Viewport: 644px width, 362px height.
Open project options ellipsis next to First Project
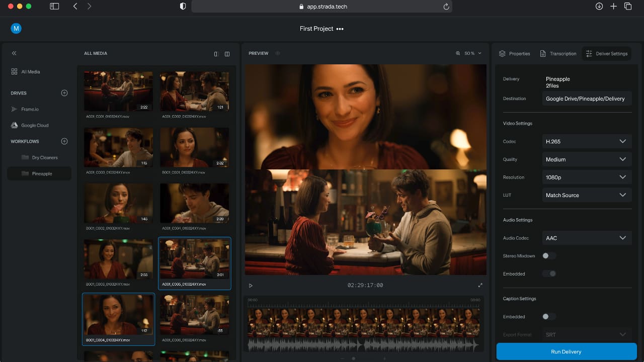click(x=340, y=29)
